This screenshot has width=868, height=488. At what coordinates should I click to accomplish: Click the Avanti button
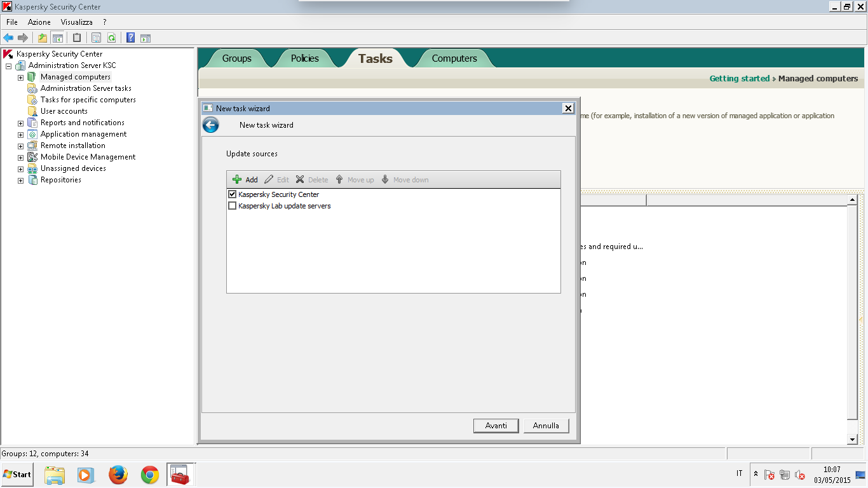click(x=496, y=426)
